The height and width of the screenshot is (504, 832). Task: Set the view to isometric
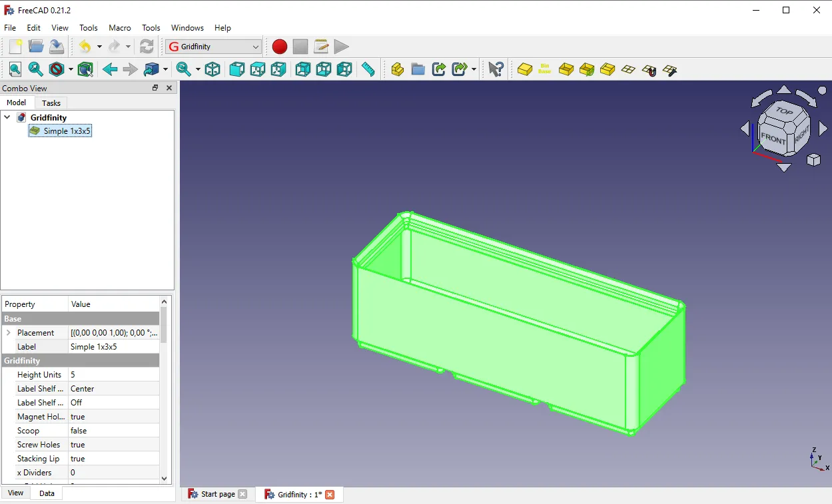click(212, 69)
